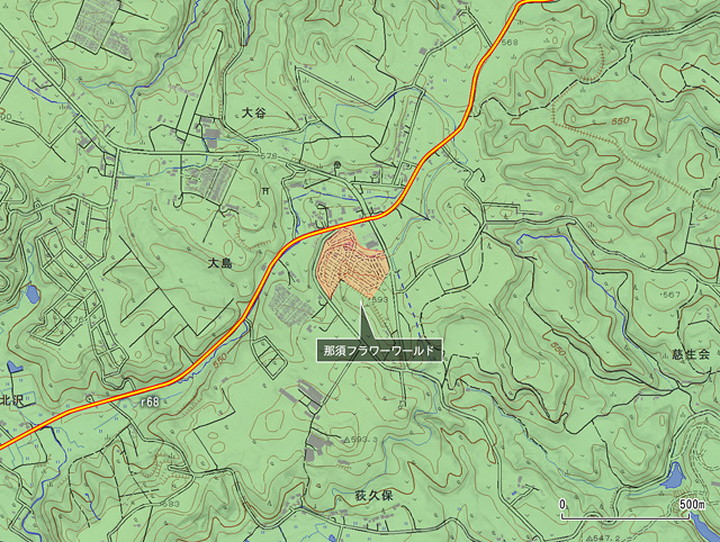Click the shrine torii symbol near 大島

pos(265,191)
